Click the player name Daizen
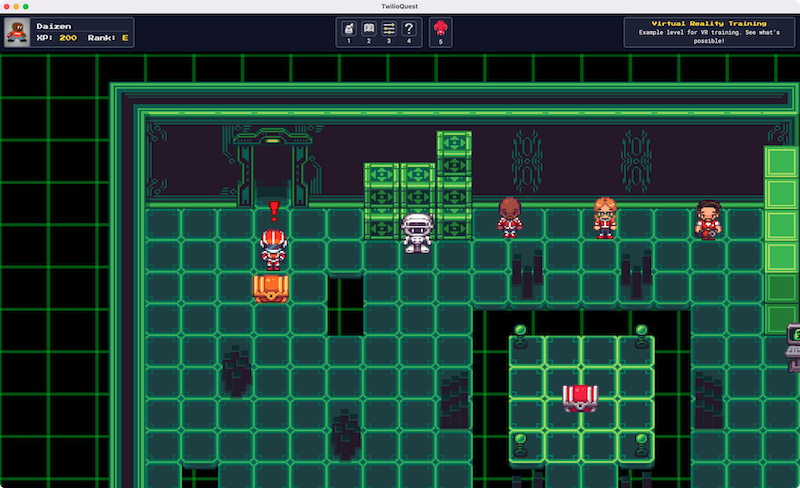800x488 pixels. [54, 24]
